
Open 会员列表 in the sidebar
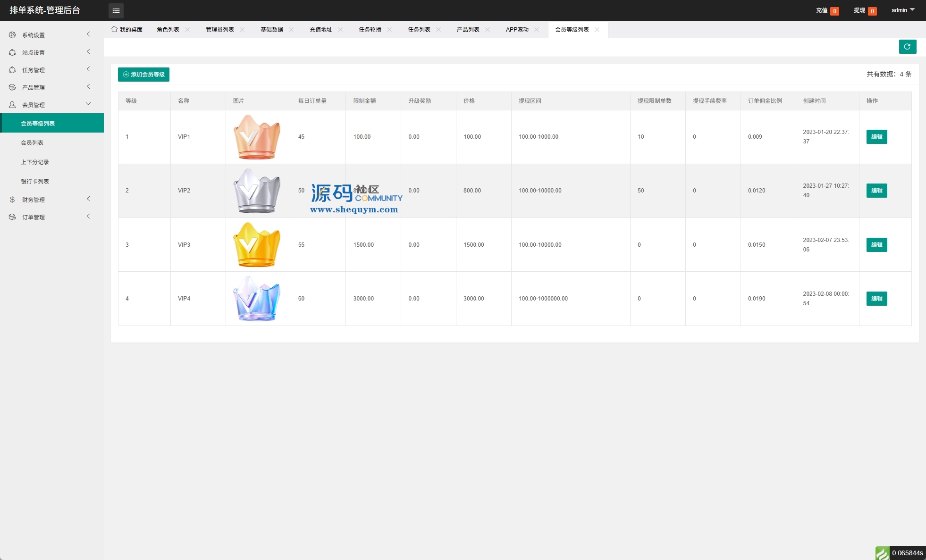point(32,142)
